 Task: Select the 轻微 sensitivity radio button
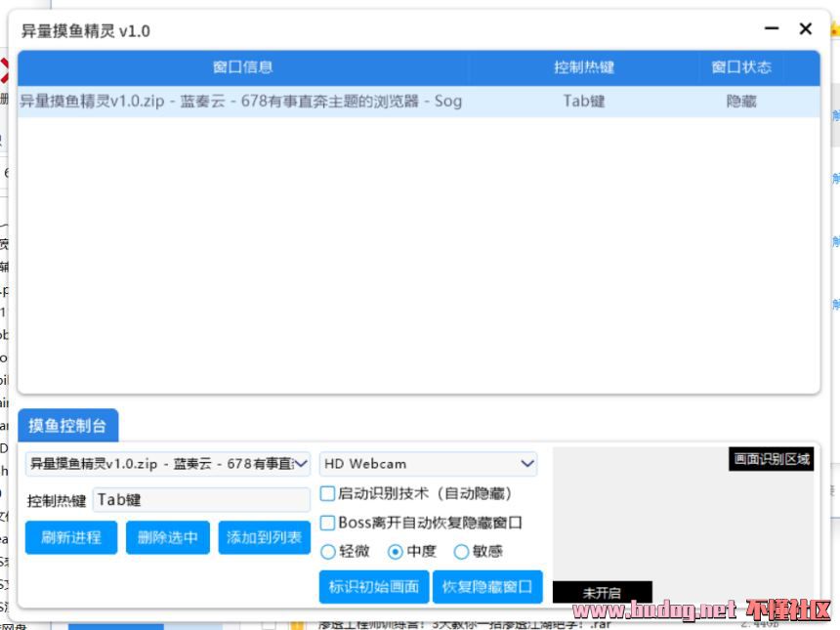pos(328,552)
